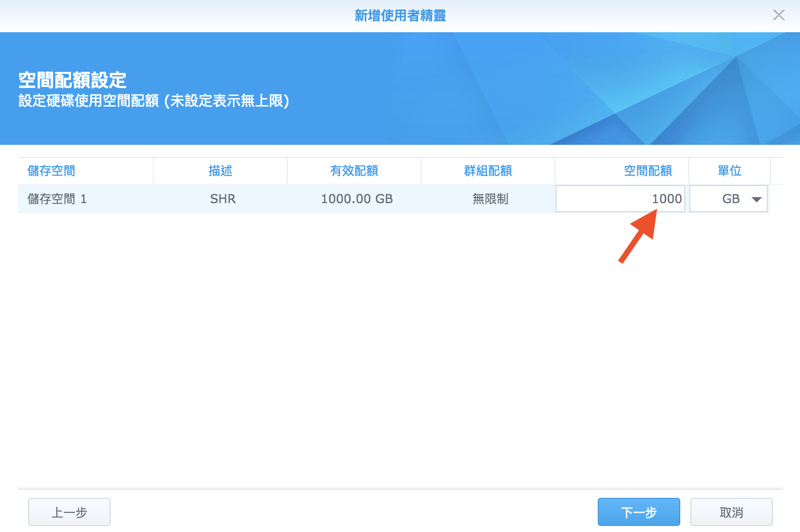Click the 無限制 group quota cell
The width and height of the screenshot is (800, 532).
click(x=491, y=199)
